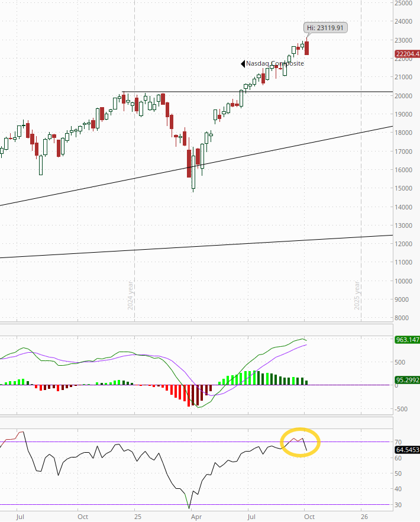420x522 pixels.
Task: Click the 25000 price axis label
Action: point(403,3)
